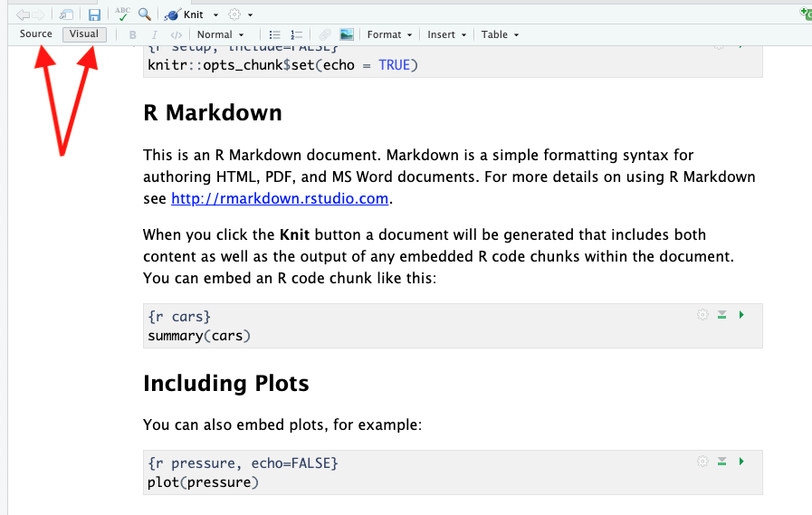Save the current document

click(94, 14)
